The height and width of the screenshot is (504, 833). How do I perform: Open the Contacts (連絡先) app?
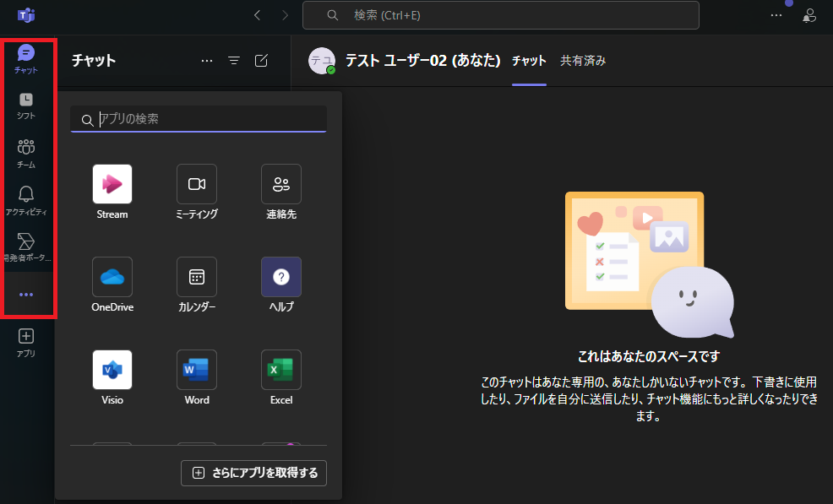(x=281, y=192)
